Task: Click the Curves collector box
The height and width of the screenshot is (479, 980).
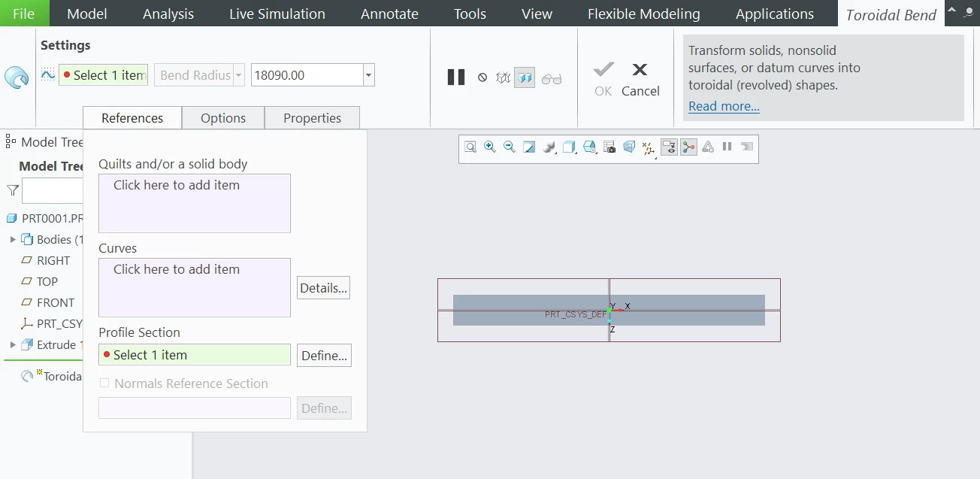Action: coord(195,287)
